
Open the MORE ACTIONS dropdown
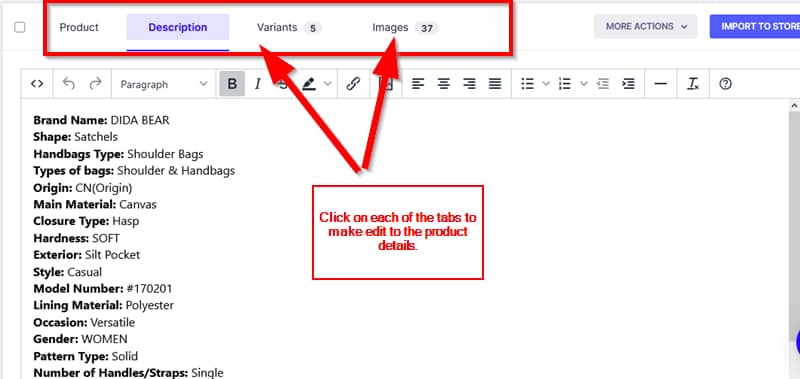[645, 27]
